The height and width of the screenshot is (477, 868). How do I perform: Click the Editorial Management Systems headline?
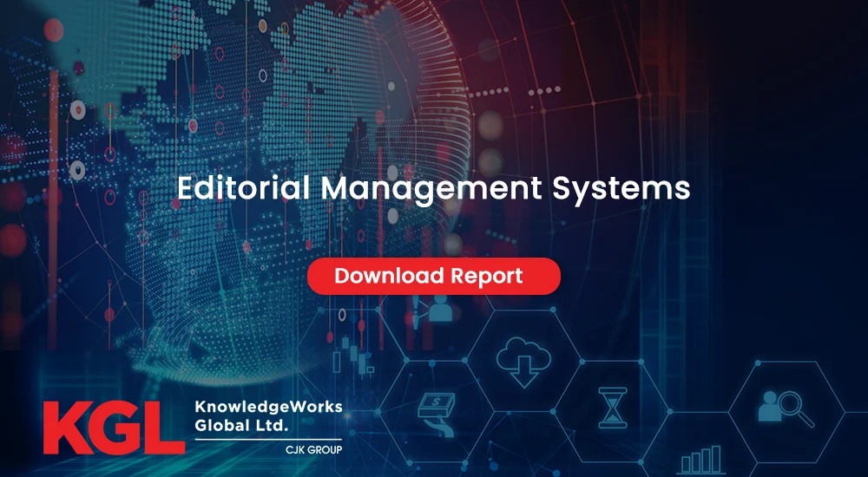[x=434, y=189]
